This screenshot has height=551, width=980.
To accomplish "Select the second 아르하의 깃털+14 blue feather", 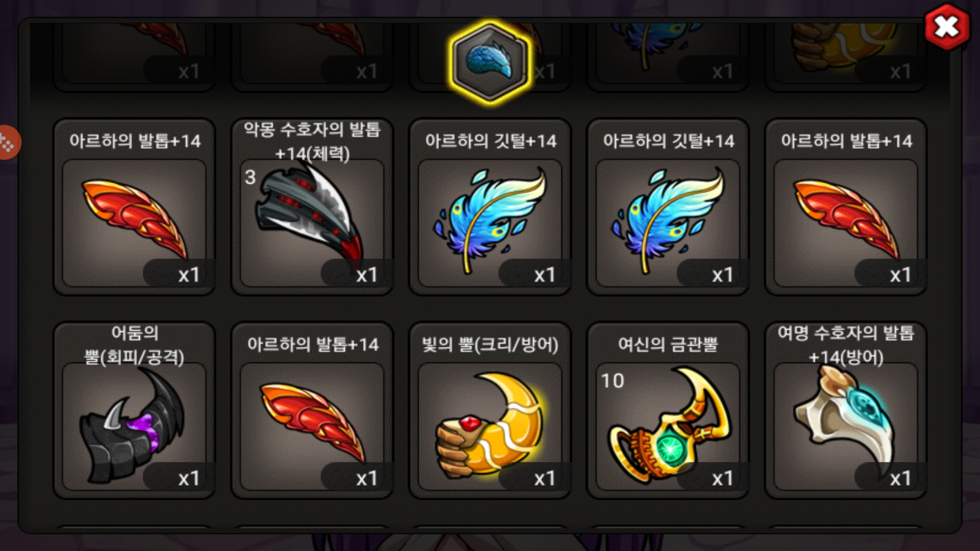I will pyautogui.click(x=668, y=207).
